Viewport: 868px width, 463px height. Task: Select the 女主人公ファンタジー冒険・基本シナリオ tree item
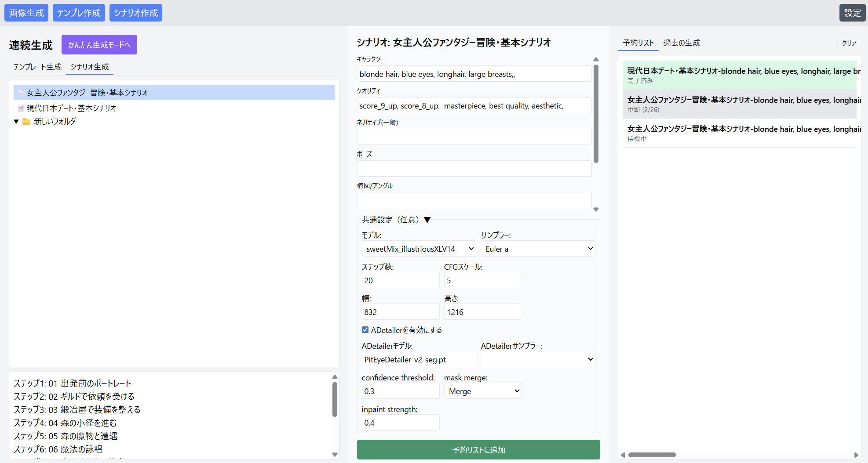pyautogui.click(x=174, y=93)
